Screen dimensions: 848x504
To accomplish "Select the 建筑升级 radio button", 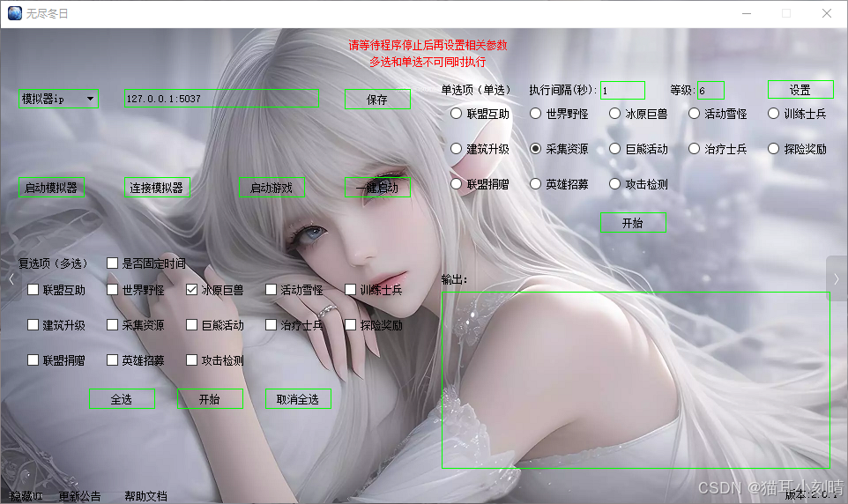I will tap(457, 149).
